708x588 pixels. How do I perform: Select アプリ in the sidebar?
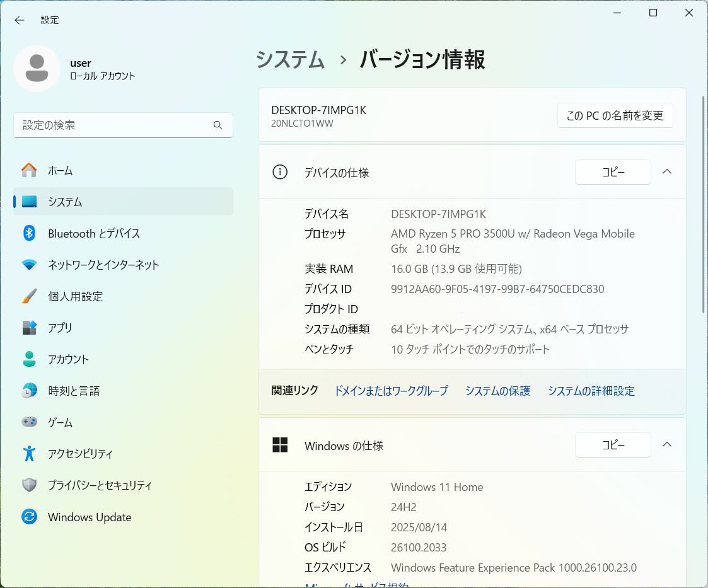(x=60, y=328)
